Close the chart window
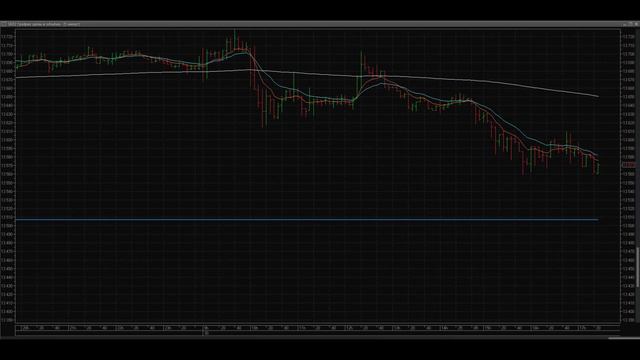Viewport: 640px width, 360px height. coord(636,24)
